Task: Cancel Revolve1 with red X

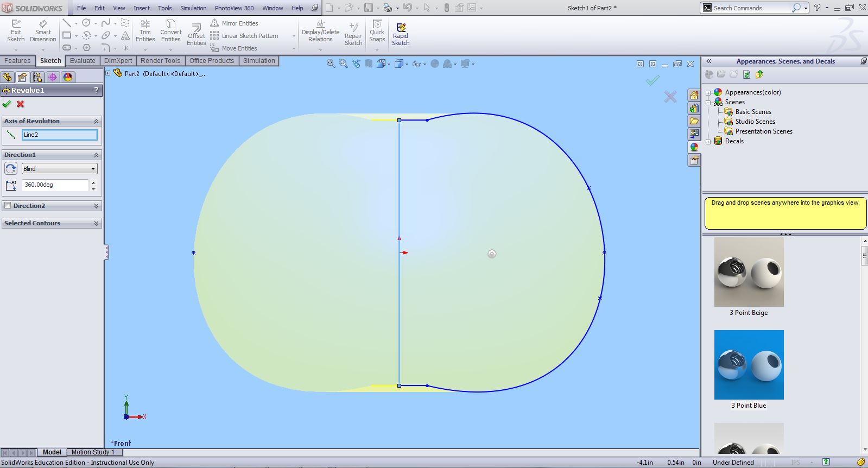Action: pos(20,104)
